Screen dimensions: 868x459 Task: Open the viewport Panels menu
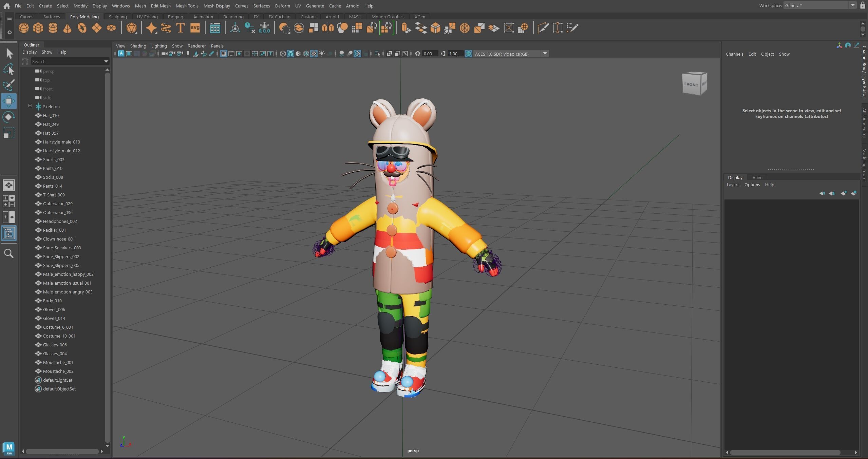point(217,46)
